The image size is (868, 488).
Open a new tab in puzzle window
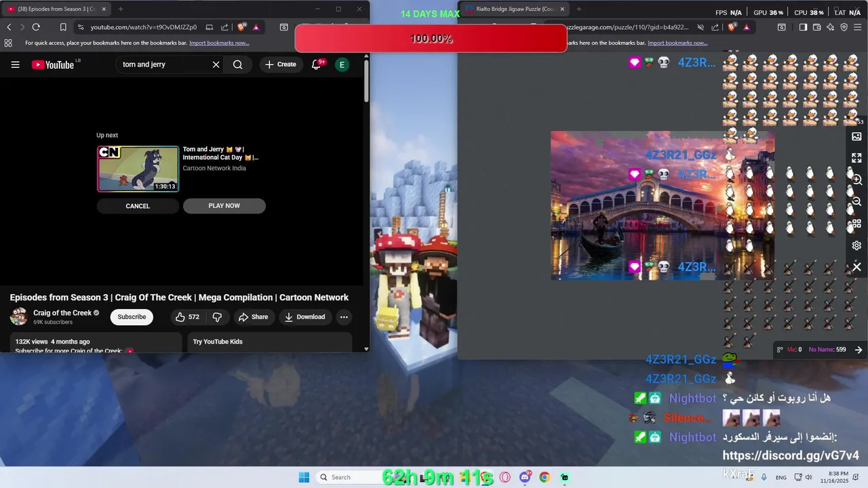click(x=578, y=9)
